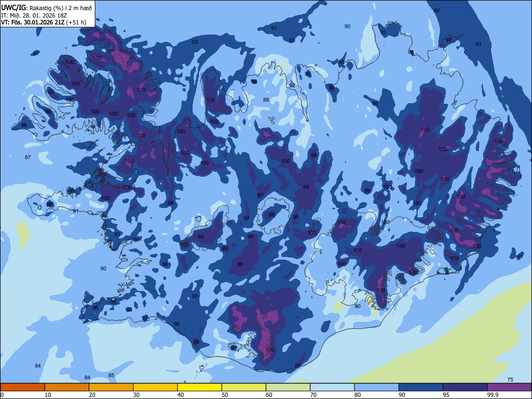This screenshot has width=532, height=399.
Task: Click the light green 60–70 legend swatch
Action: point(288,387)
